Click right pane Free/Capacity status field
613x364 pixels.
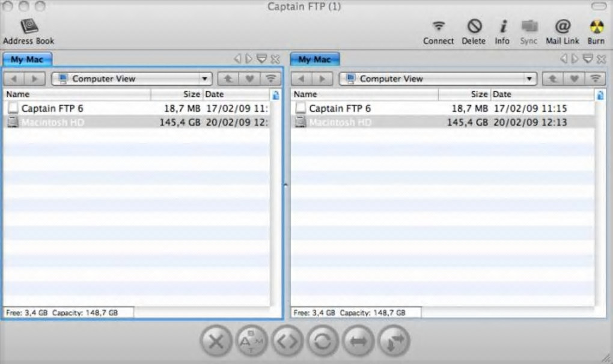(356, 312)
